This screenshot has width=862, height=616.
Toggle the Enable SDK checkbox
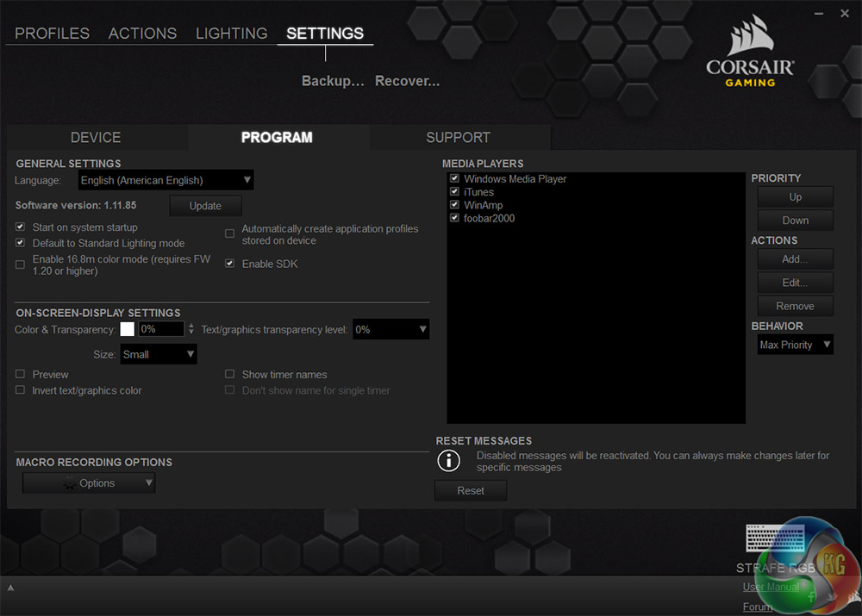[x=230, y=264]
